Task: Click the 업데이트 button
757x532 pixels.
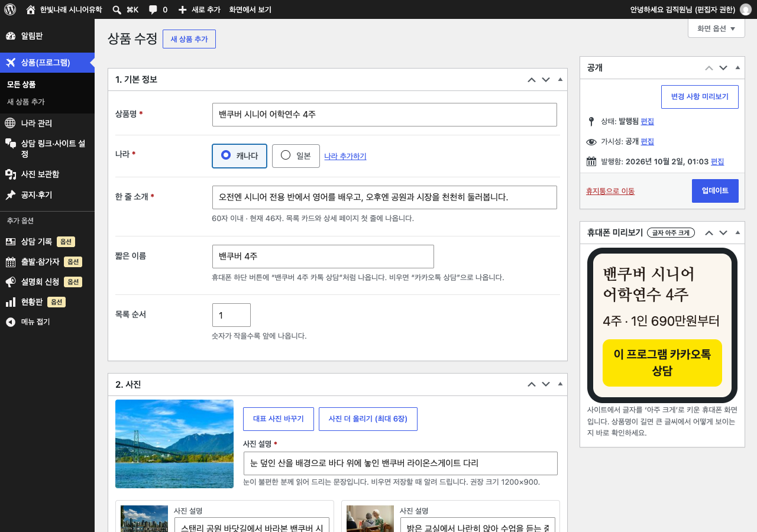Action: (715, 191)
